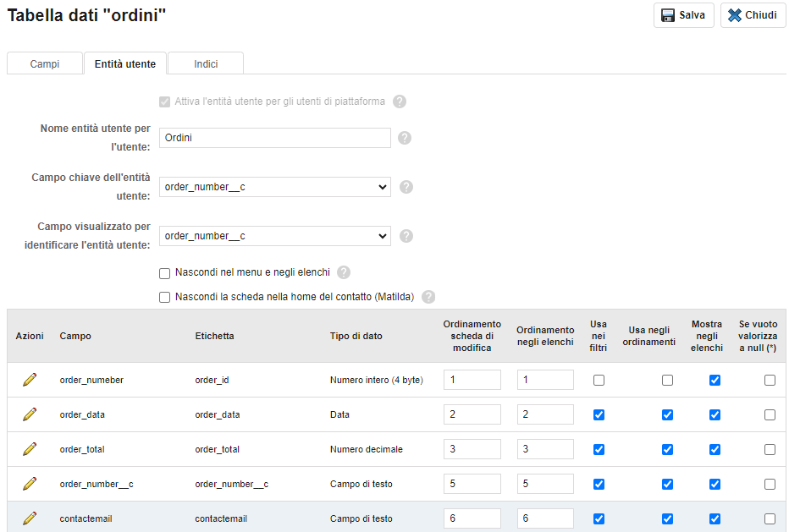Open the Indici tab

coord(206,64)
